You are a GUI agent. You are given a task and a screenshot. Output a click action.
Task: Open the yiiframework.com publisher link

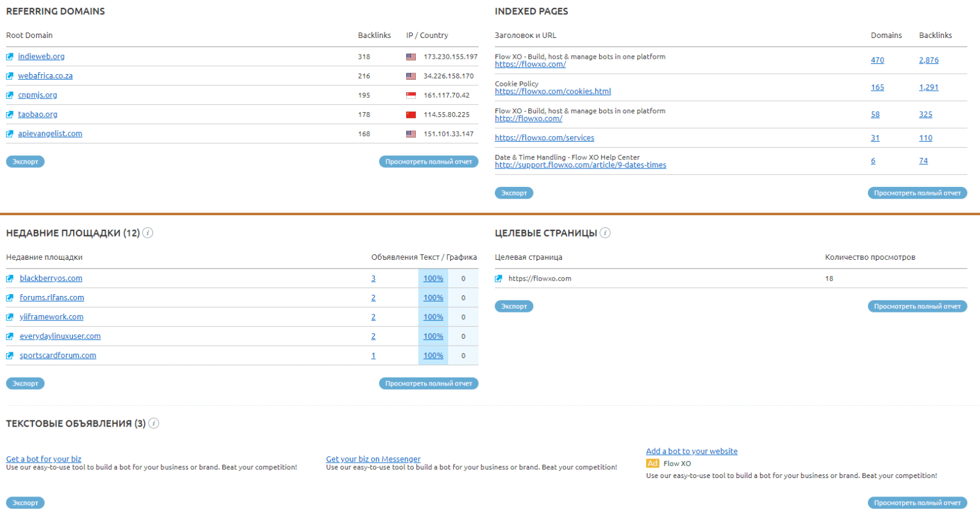pos(51,317)
